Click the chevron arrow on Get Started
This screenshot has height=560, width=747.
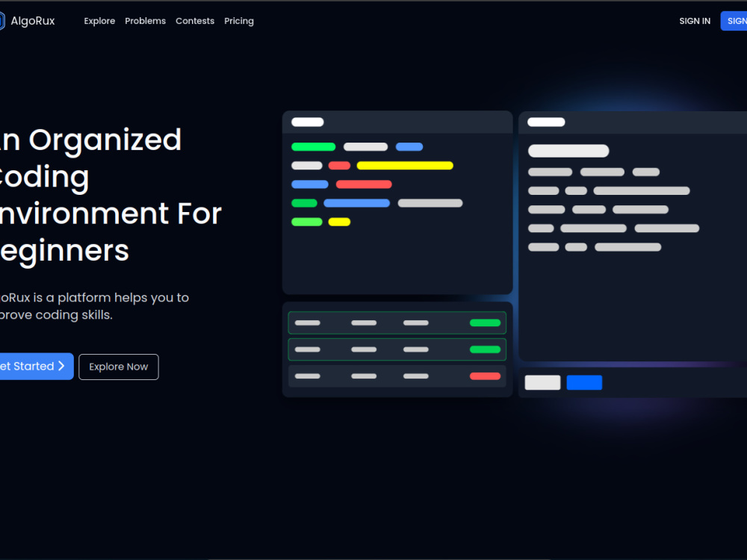pyautogui.click(x=61, y=366)
